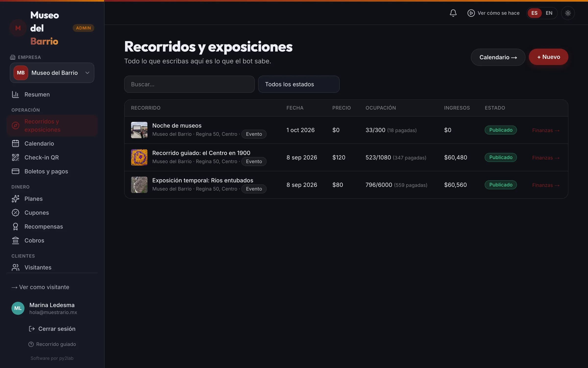
Task: Click the + Nuevo button
Action: coord(548,57)
